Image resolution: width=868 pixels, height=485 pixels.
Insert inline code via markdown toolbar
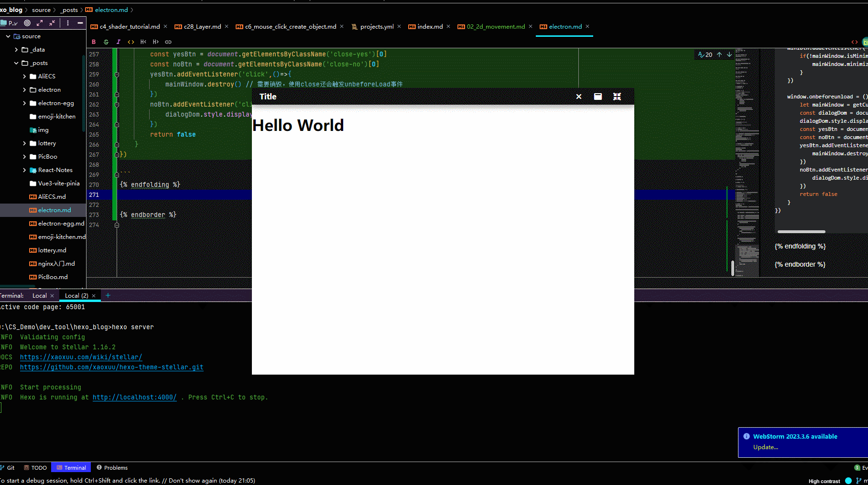pyautogui.click(x=131, y=42)
